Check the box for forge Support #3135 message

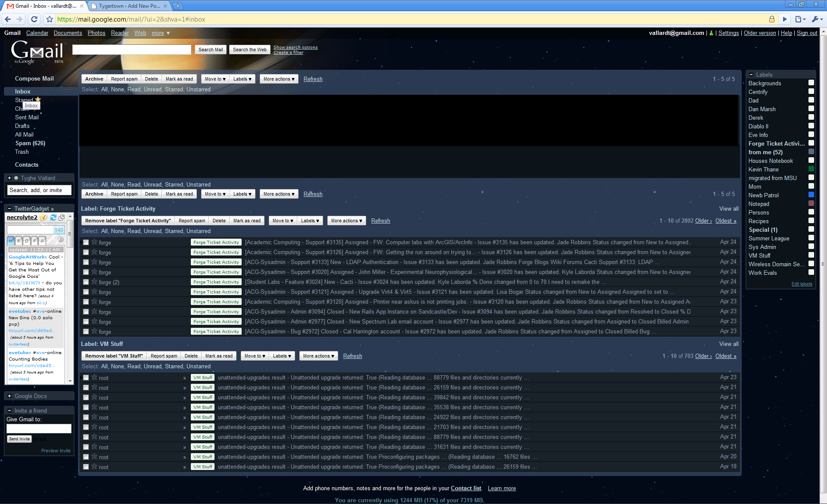point(86,243)
